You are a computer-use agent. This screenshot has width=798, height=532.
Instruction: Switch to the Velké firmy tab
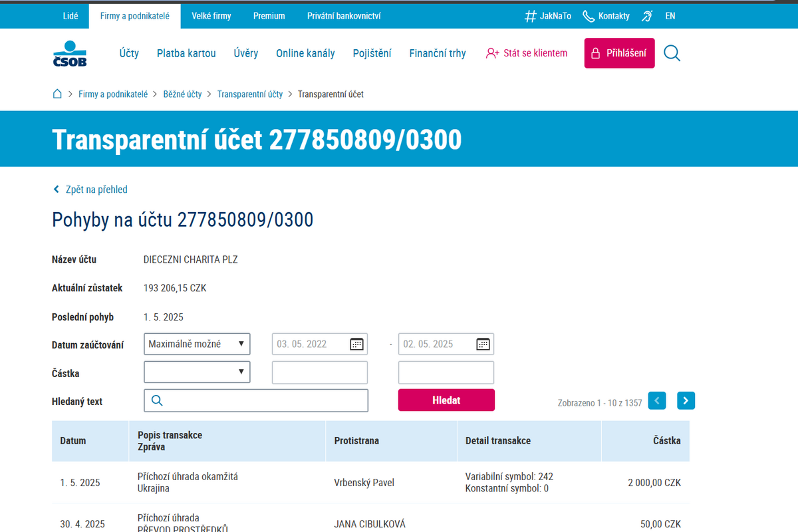pos(211,16)
